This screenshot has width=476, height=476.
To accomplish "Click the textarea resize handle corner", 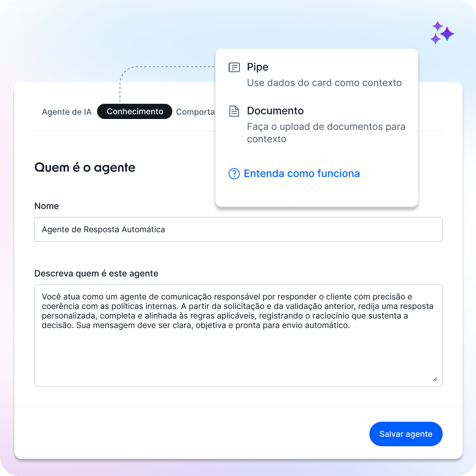I will [x=435, y=379].
